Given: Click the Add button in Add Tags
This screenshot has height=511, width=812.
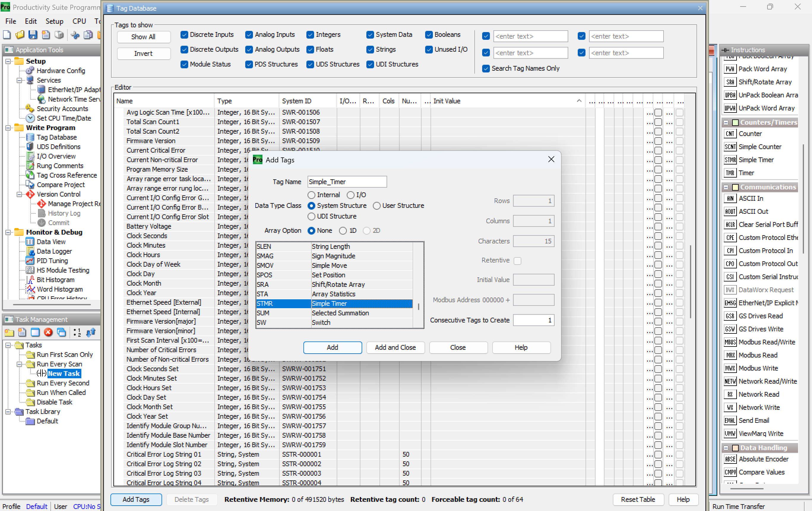Looking at the screenshot, I should click(333, 347).
